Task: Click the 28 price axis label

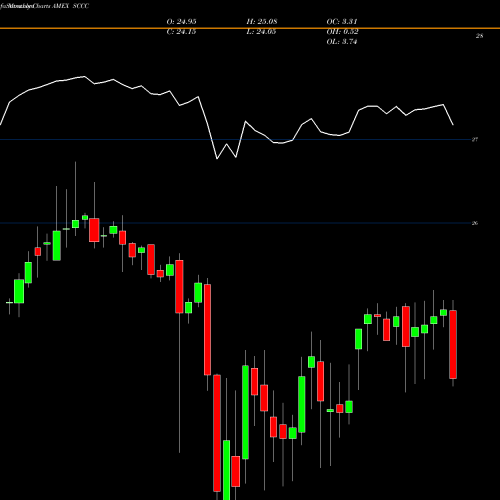Action: tap(479, 36)
